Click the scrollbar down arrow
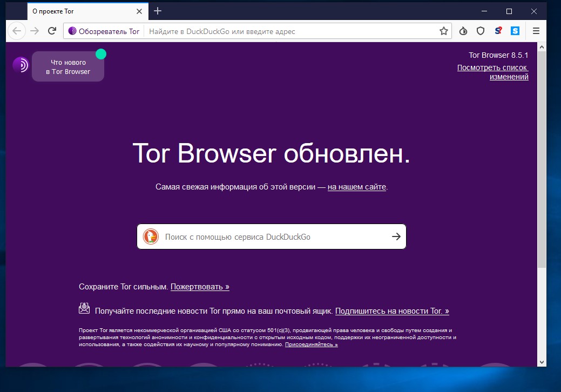Viewport: 561px width, 392px height. tap(542, 362)
